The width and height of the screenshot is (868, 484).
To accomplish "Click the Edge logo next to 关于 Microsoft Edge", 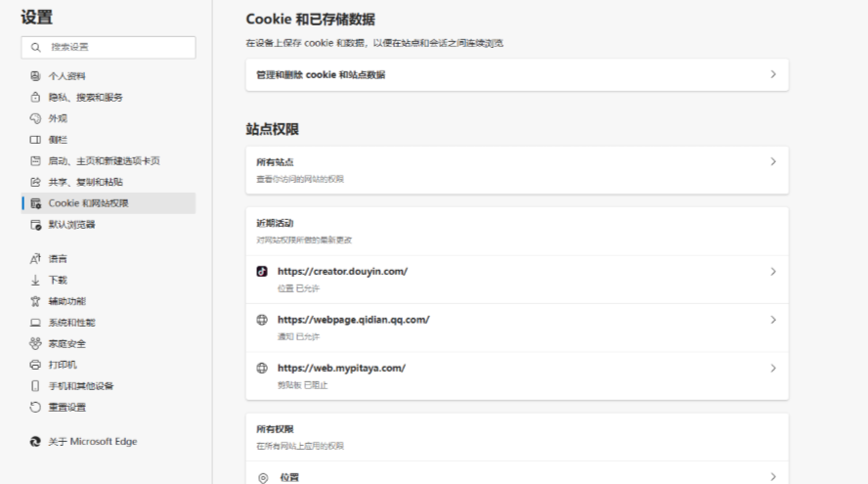I will point(35,442).
